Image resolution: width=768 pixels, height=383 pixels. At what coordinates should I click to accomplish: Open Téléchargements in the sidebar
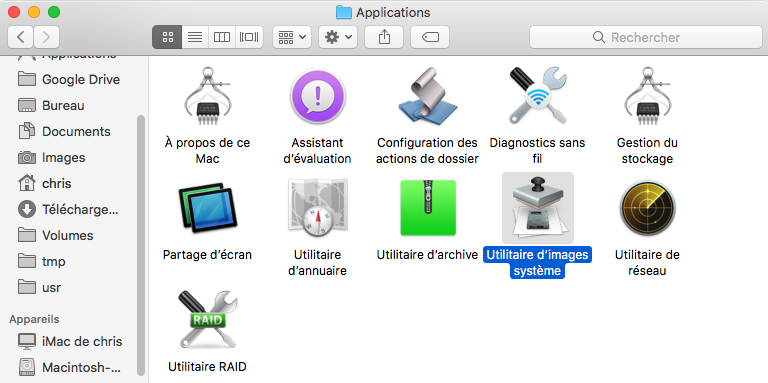(x=69, y=210)
